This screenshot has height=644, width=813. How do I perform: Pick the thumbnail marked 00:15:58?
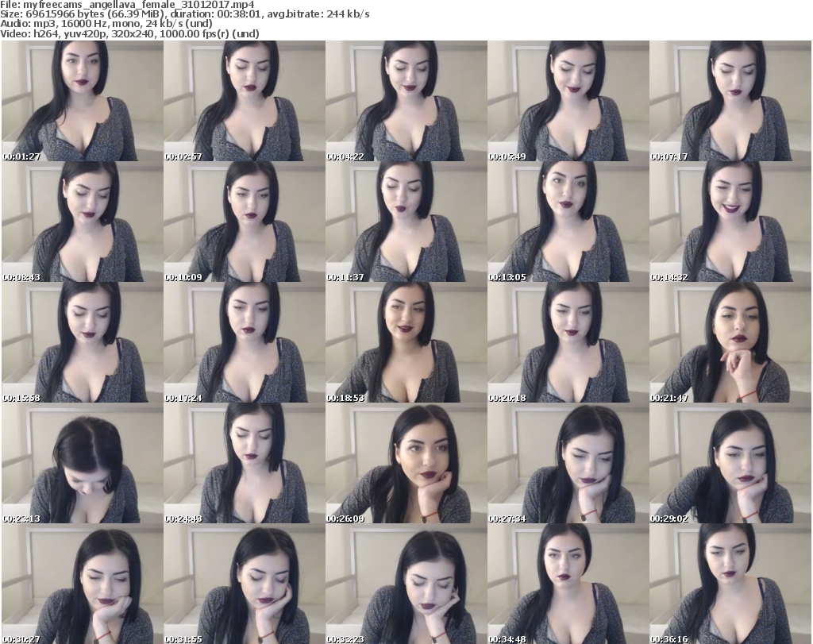(x=82, y=342)
